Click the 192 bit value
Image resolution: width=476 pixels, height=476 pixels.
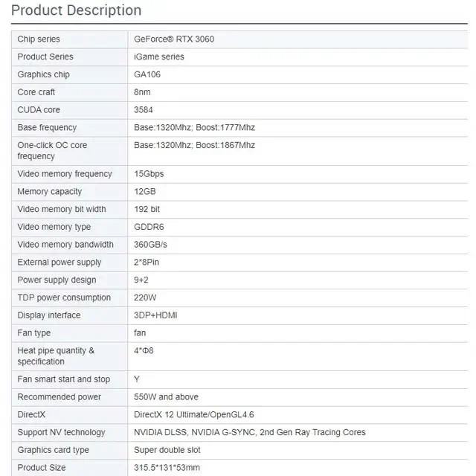coord(147,209)
